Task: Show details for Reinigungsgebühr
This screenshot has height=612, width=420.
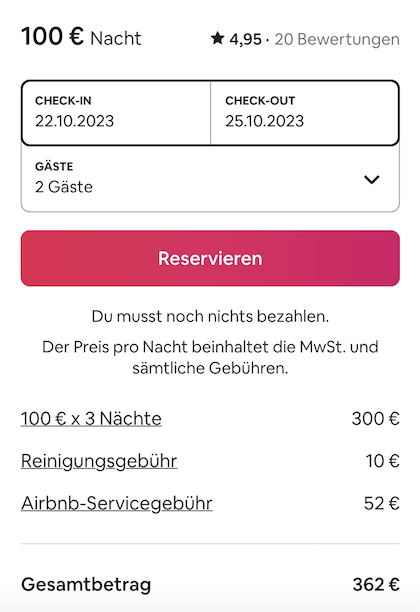Action: pyautogui.click(x=99, y=461)
